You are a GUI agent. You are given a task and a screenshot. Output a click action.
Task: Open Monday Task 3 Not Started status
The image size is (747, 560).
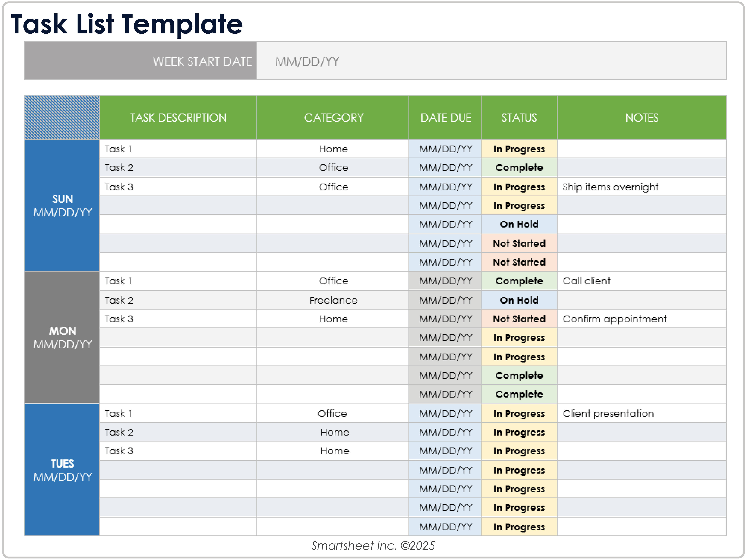click(x=519, y=319)
